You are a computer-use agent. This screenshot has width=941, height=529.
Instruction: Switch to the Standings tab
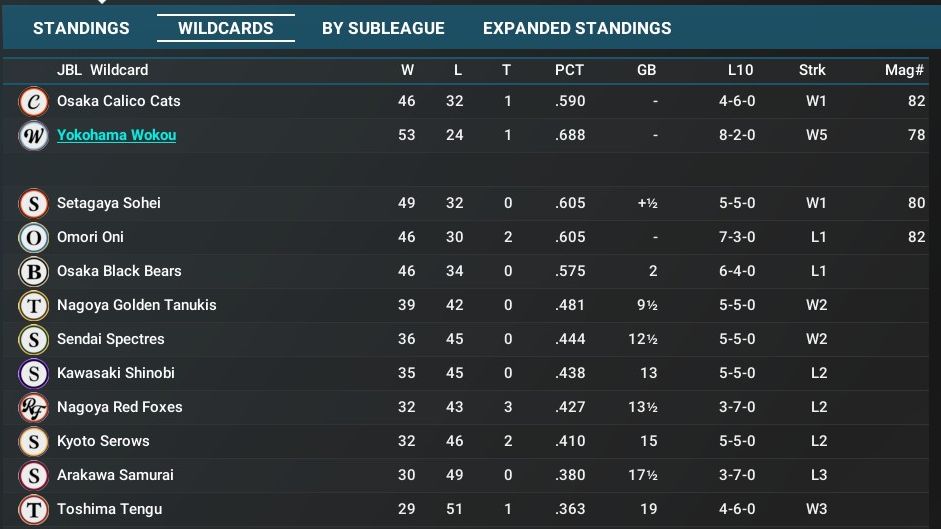pyautogui.click(x=81, y=28)
